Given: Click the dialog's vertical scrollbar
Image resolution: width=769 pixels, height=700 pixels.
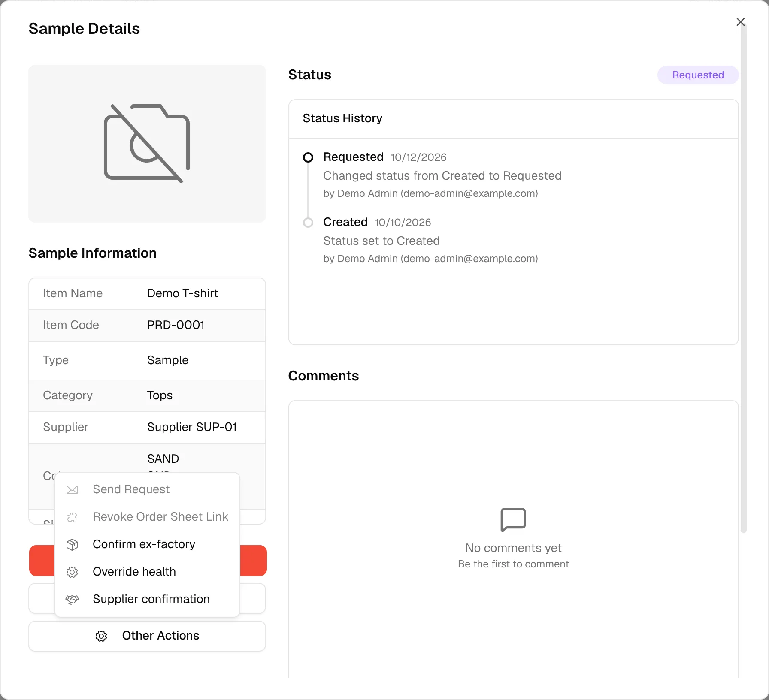Looking at the screenshot, I should tap(744, 279).
